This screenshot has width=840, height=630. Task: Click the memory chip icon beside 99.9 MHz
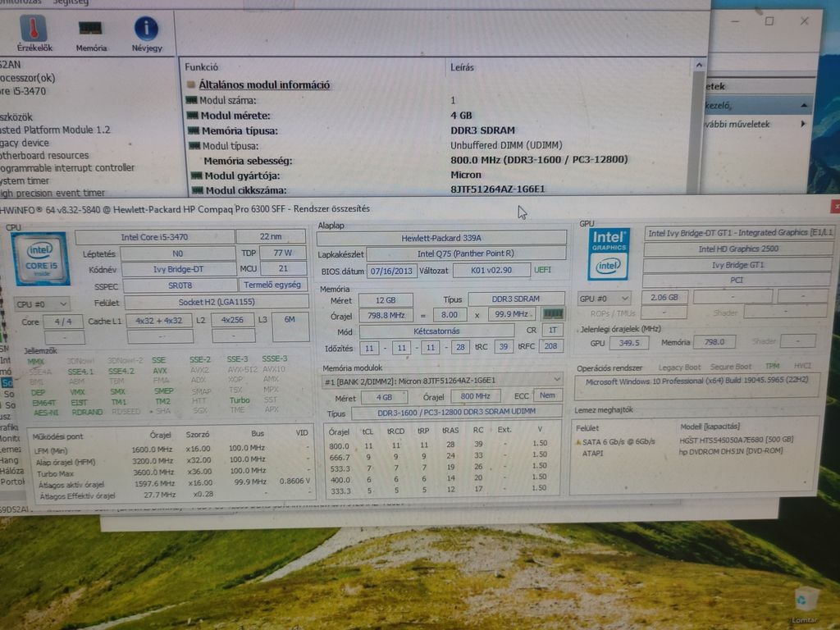(x=553, y=313)
